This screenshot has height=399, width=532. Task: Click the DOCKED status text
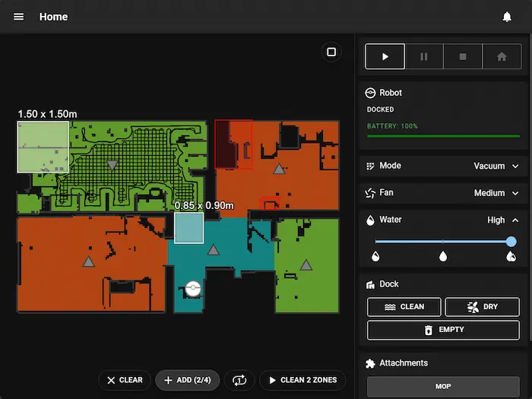(x=380, y=109)
